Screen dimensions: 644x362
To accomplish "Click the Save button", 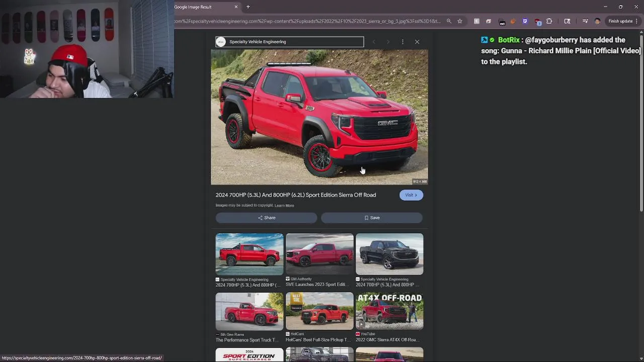I will click(x=372, y=218).
